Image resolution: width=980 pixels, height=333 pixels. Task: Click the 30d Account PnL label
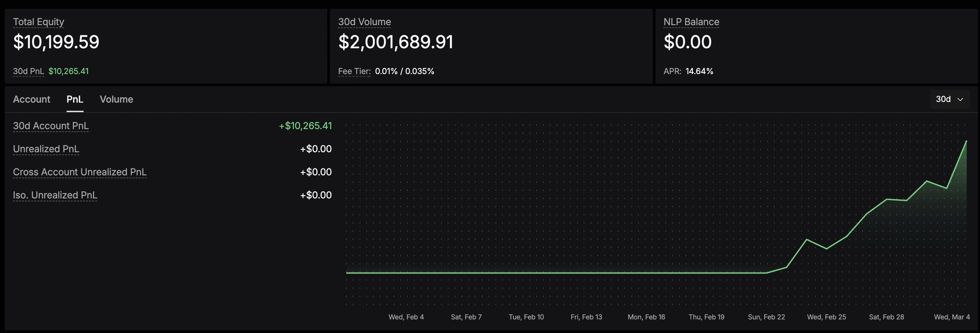[51, 126]
